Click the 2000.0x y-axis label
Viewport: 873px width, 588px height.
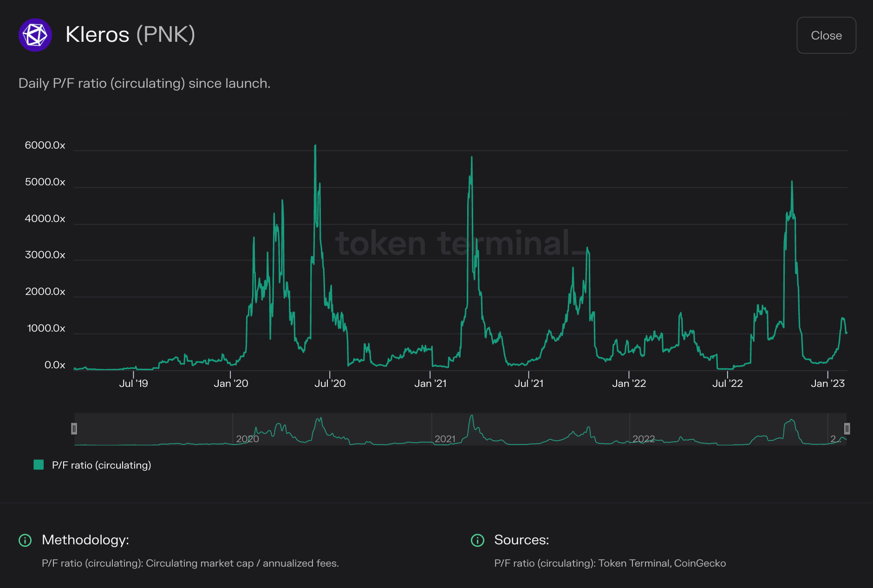[x=45, y=292]
